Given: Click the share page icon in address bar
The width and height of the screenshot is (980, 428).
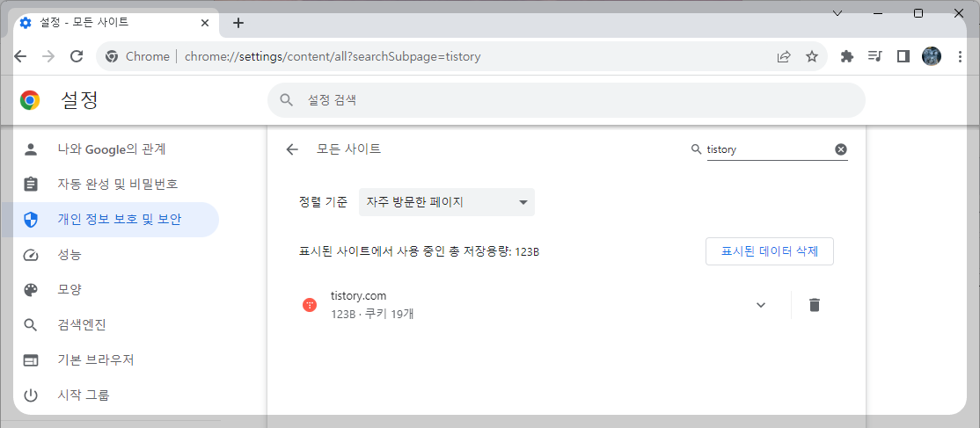Looking at the screenshot, I should tap(784, 57).
